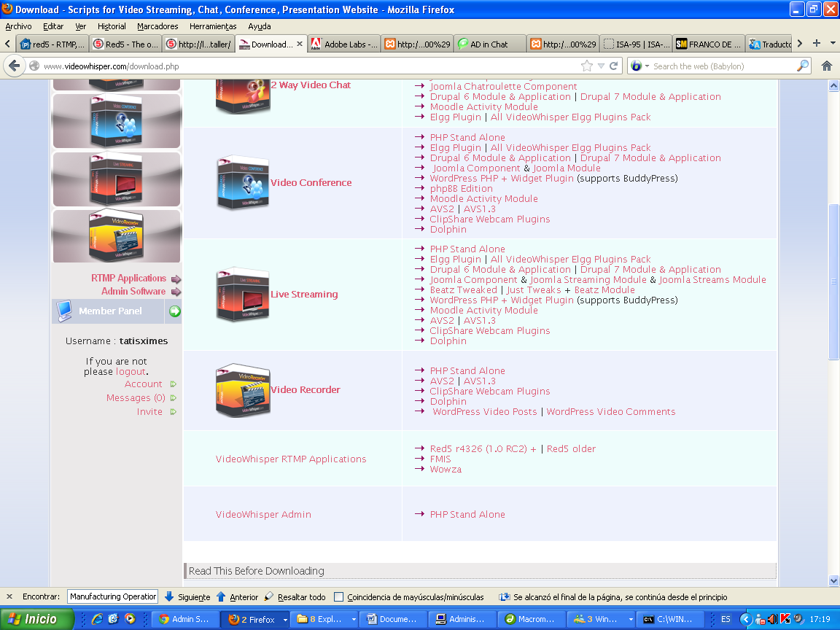The height and width of the screenshot is (630, 840).
Task: Click the arrow icon next to Admin Software
Action: (x=176, y=292)
